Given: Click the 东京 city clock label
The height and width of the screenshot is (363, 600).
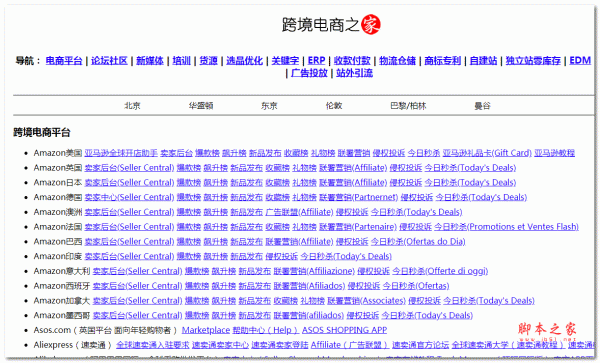Looking at the screenshot, I should click(x=269, y=106).
